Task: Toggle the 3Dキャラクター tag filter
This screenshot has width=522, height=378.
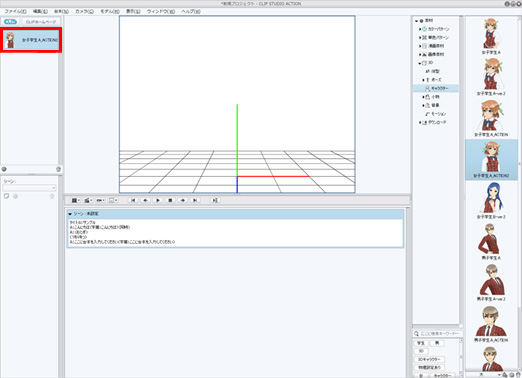Action: click(x=429, y=359)
